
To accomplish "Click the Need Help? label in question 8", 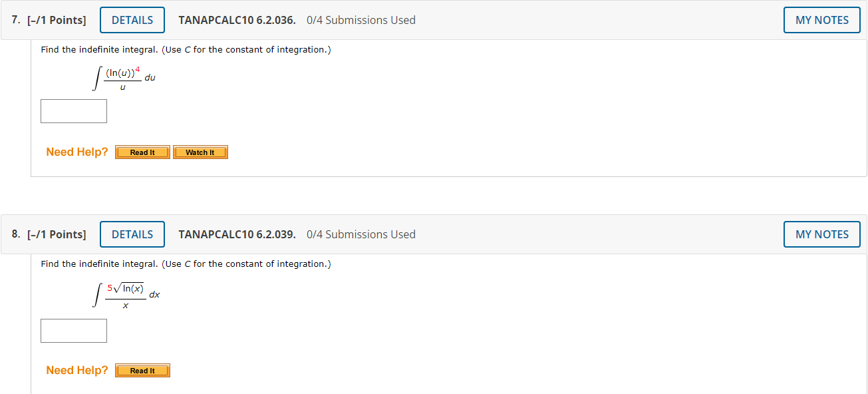I will [76, 370].
